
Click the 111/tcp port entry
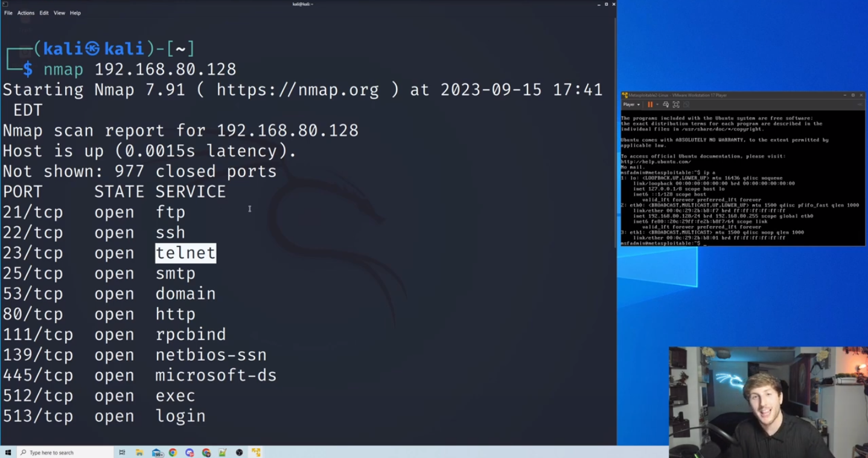click(38, 335)
